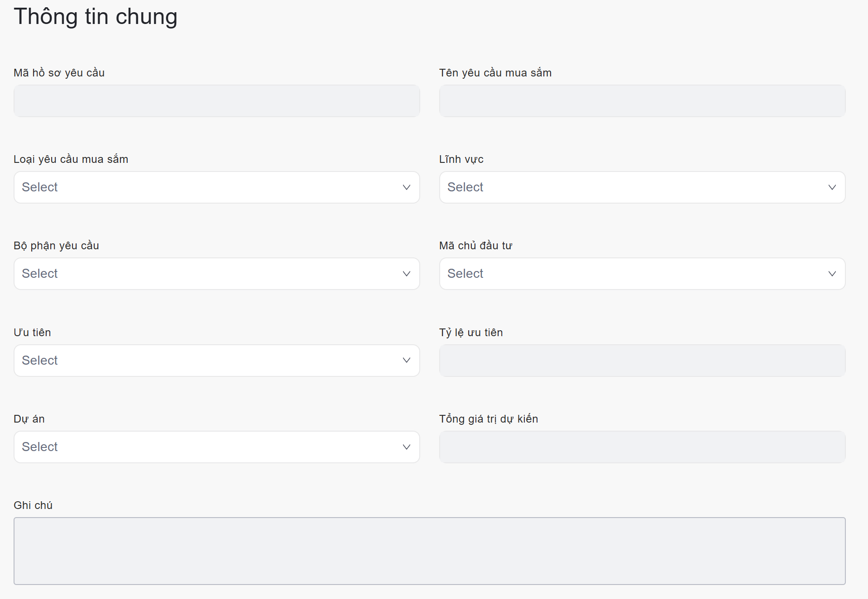Click the chevron arrow in Bộ phận yêu cầu
This screenshot has height=599, width=868.
[x=406, y=274]
